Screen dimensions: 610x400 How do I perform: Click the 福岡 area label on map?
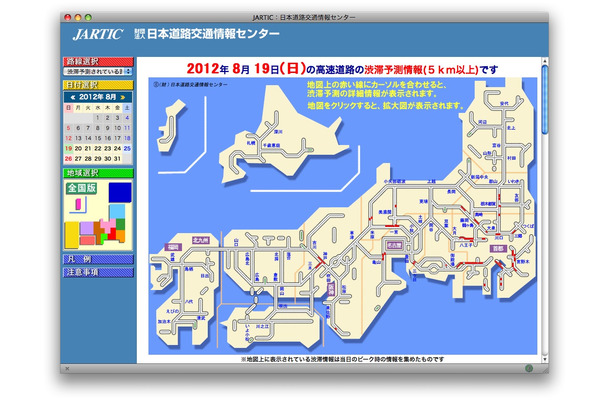coord(174,247)
